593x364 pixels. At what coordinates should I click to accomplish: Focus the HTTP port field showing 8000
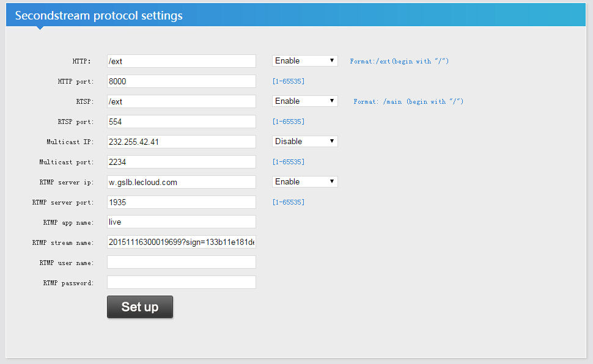point(181,81)
